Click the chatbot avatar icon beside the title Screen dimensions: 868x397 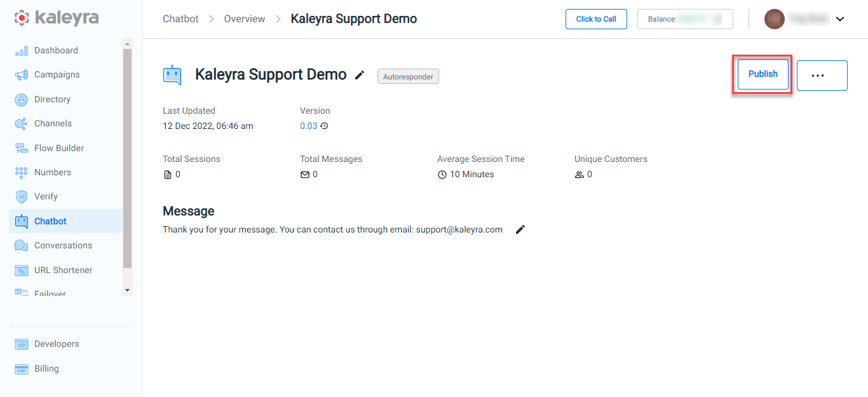pos(172,75)
